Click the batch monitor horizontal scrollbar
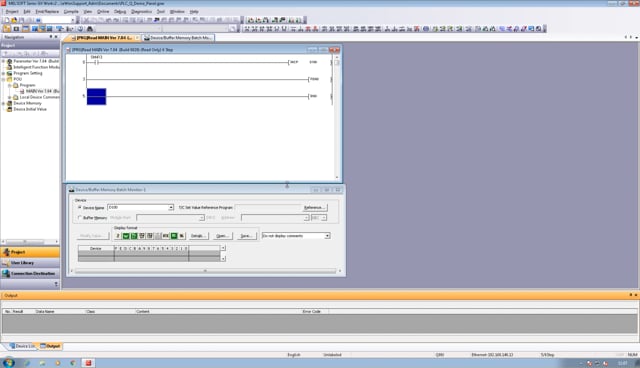The width and height of the screenshot is (640, 368). coord(205,271)
